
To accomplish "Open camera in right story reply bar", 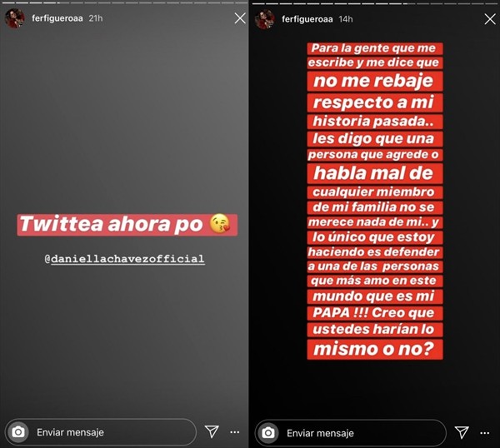I will point(268,433).
